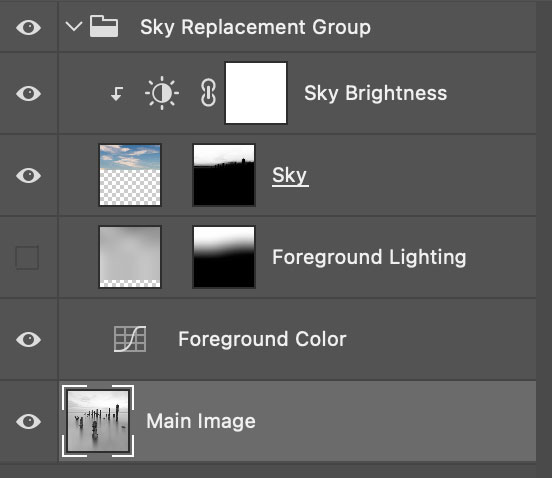Click the underlined Sky layer name
Viewport: 552px width, 478px height.
(290, 176)
